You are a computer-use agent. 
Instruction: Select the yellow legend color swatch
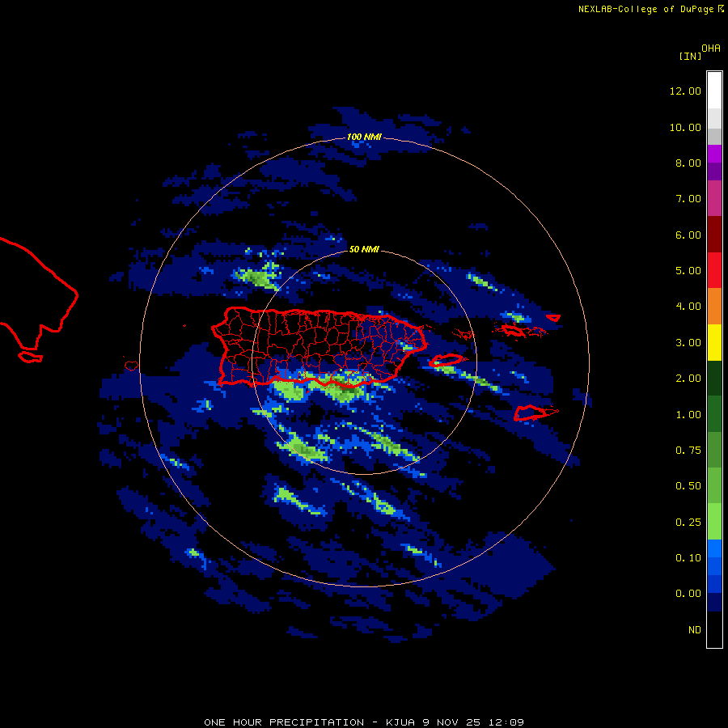714,343
